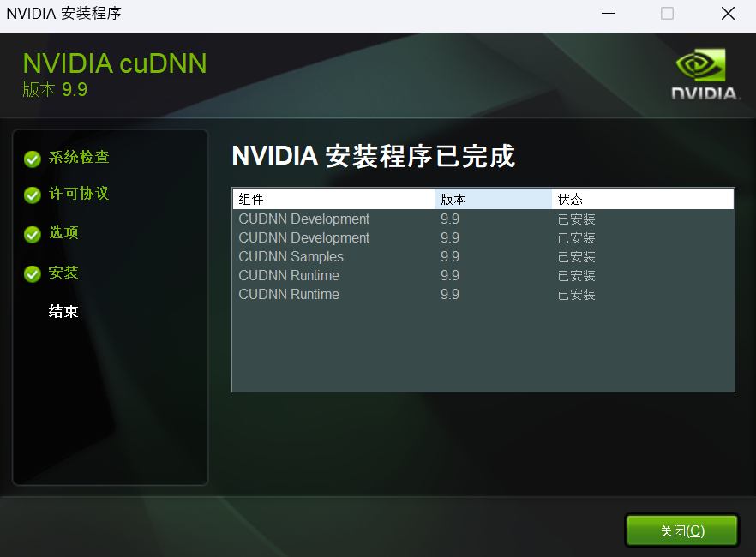Select the 许可协议 step label

tap(79, 193)
